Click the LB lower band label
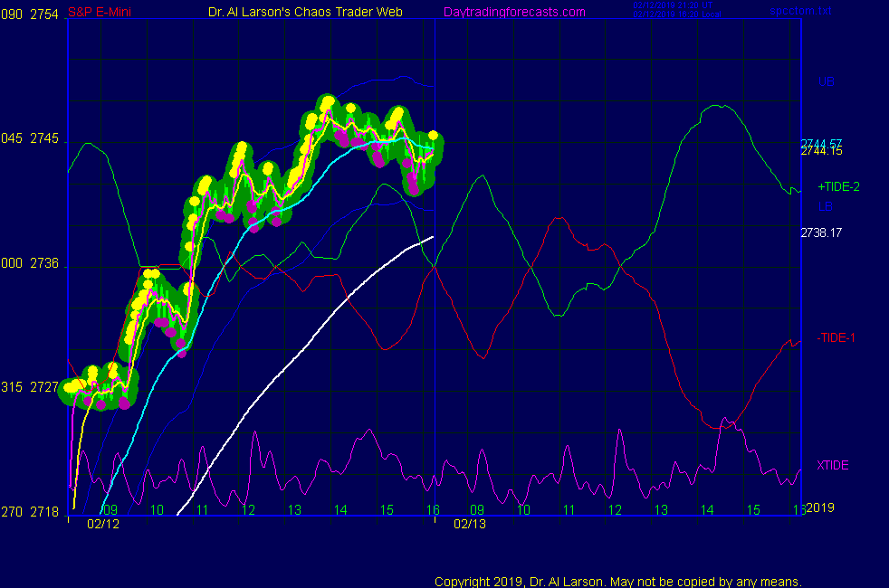889x588 pixels. click(x=825, y=206)
